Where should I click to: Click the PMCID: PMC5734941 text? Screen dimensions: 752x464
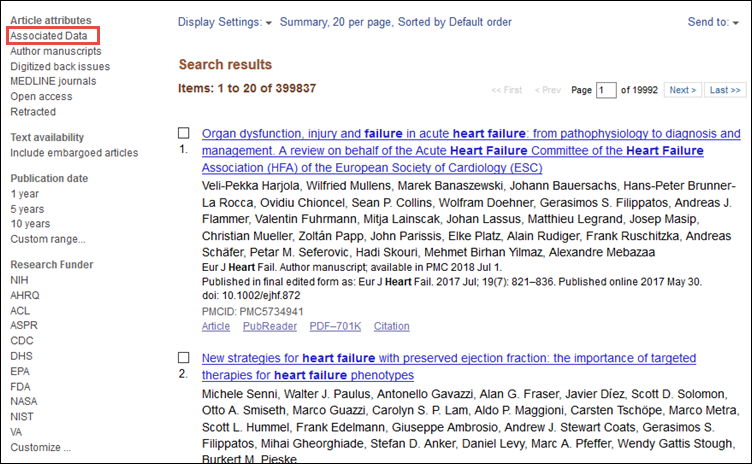pos(253,311)
